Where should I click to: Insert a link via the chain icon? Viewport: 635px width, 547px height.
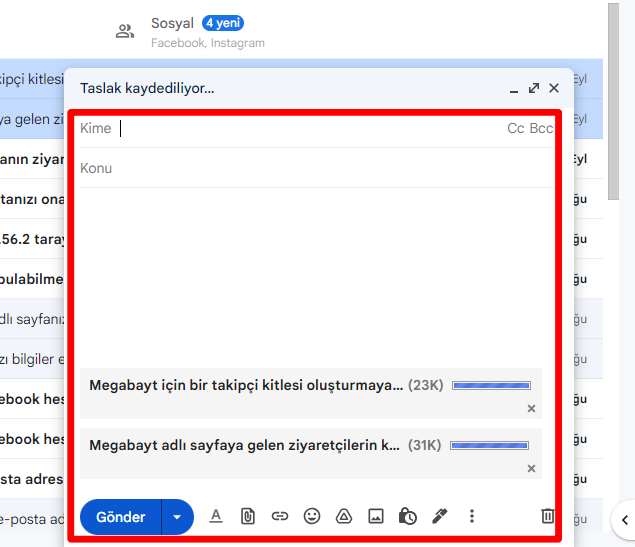(280, 516)
